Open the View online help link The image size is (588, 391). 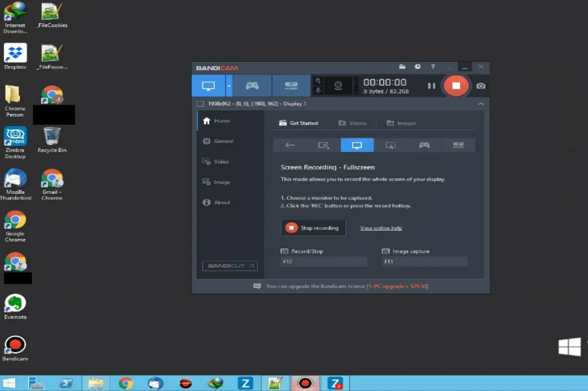[381, 228]
